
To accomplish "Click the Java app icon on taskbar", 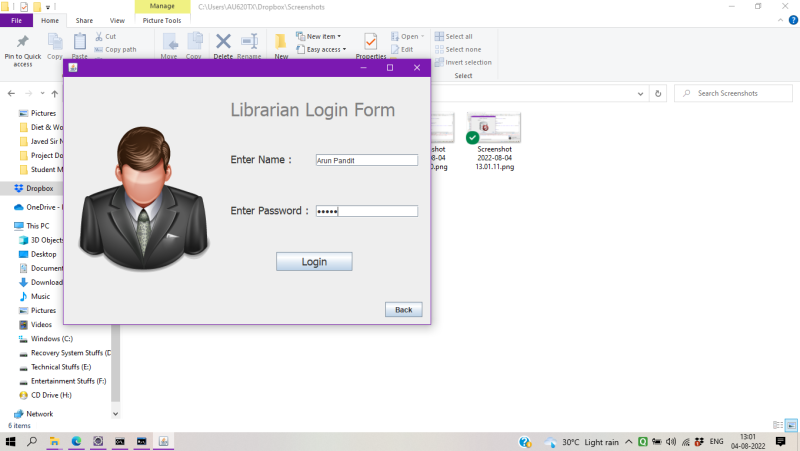I will coord(164,441).
